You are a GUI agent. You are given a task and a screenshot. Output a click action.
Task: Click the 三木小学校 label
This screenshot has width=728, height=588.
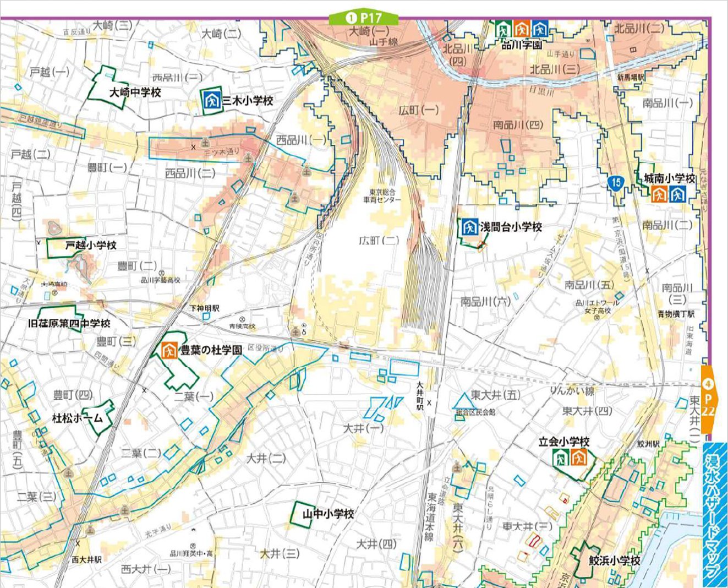(x=248, y=101)
